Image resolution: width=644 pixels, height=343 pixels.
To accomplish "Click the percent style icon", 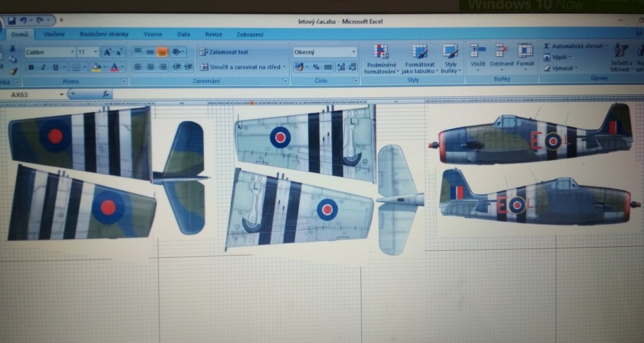I will 316,67.
